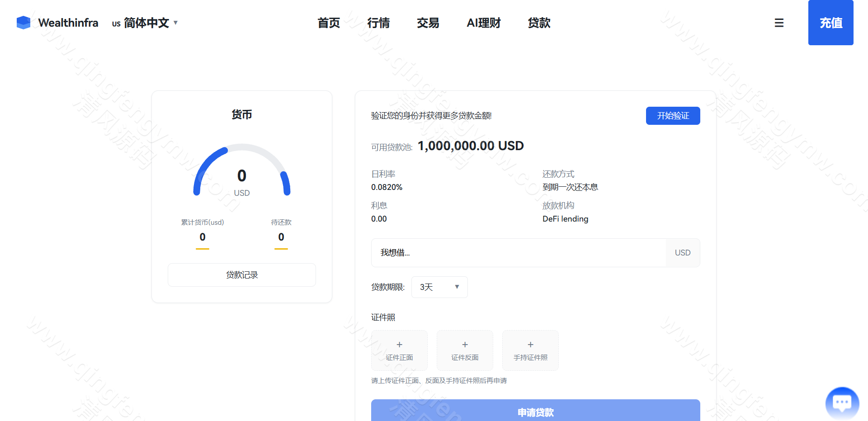Click the 待还款 label
The height and width of the screenshot is (421, 868).
[281, 222]
